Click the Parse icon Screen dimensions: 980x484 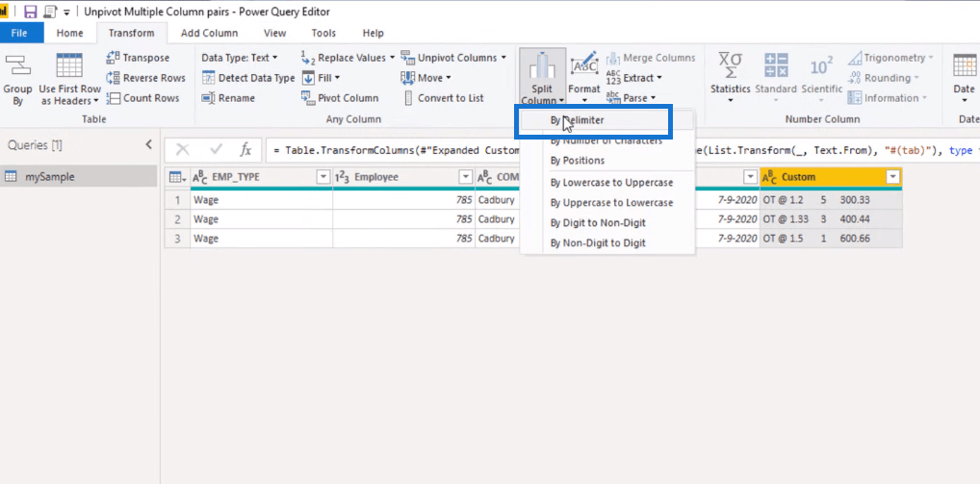(x=613, y=98)
